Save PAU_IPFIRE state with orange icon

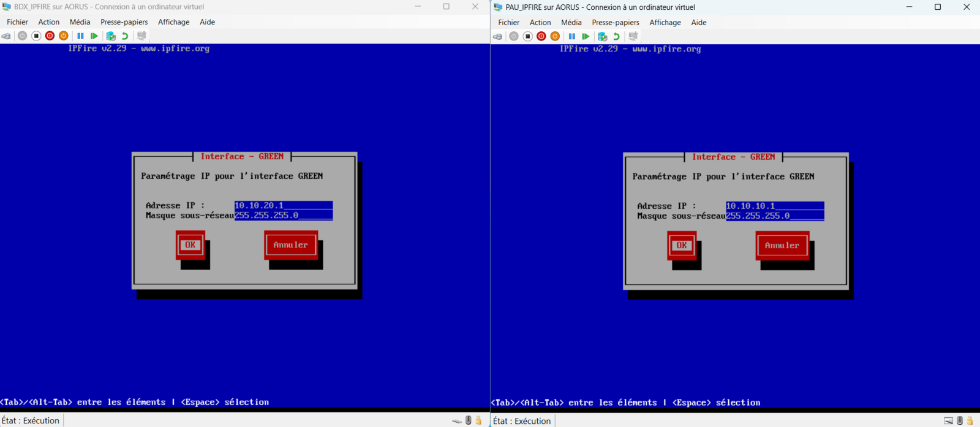tap(555, 37)
